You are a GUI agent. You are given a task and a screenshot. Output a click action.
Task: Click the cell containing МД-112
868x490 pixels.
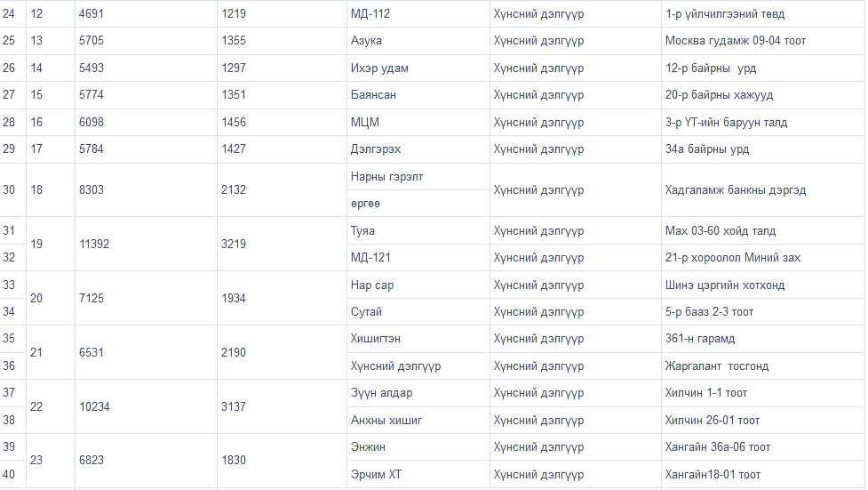coord(370,14)
